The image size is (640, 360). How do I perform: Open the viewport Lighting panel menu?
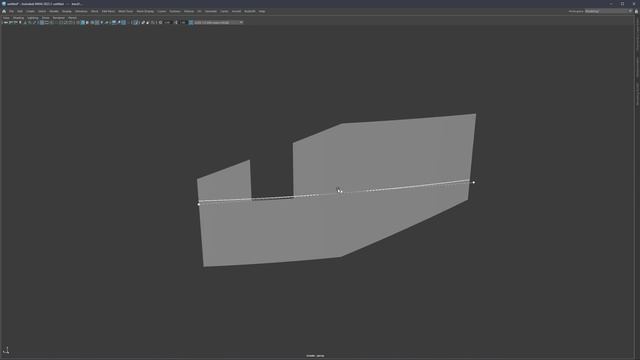click(x=33, y=18)
